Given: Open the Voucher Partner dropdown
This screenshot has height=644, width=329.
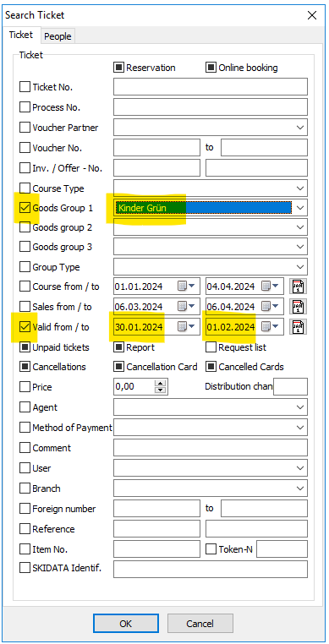Looking at the screenshot, I should tap(300, 128).
